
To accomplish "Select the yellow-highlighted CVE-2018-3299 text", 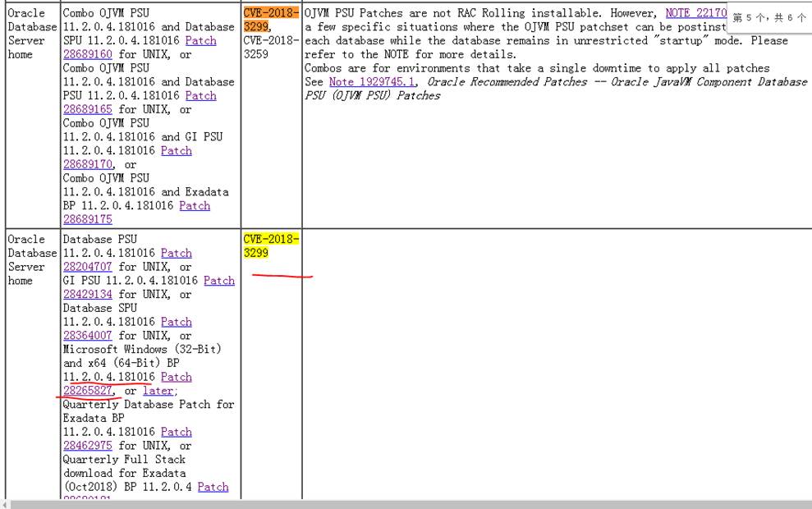I will tap(270, 246).
